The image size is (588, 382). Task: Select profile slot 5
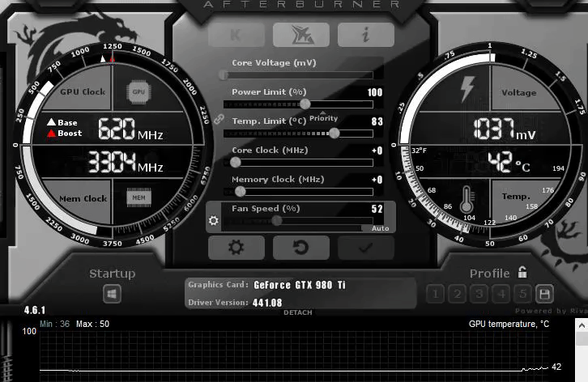point(523,294)
